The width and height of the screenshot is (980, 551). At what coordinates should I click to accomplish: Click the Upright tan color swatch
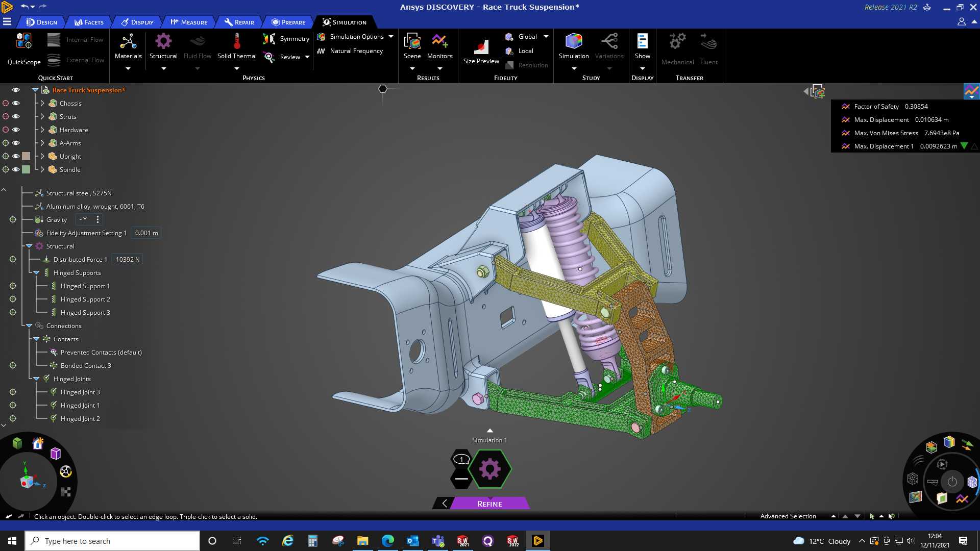pos(26,156)
